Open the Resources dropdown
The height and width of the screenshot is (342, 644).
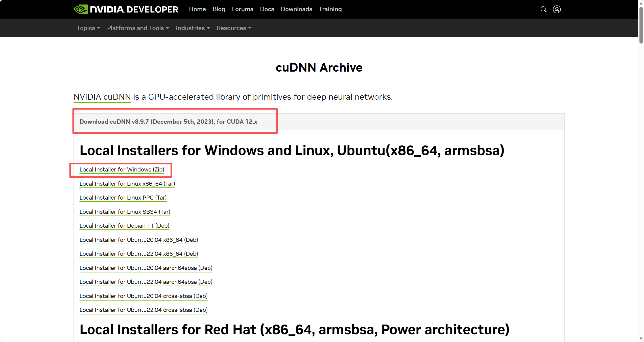pos(234,28)
